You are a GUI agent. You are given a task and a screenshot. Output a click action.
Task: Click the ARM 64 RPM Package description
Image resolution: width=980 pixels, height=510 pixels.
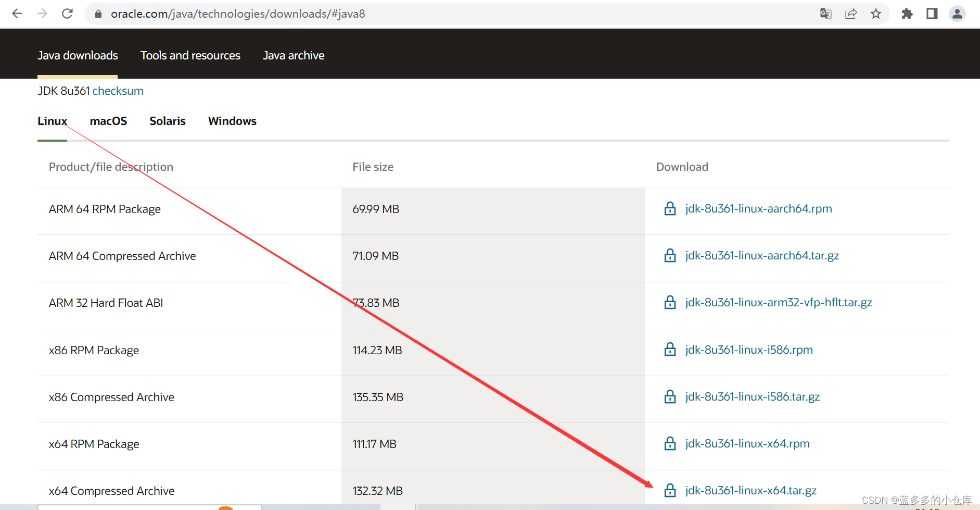[x=105, y=209]
